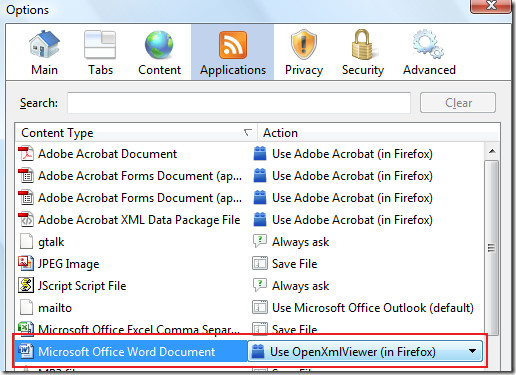This screenshot has width=516, height=375.
Task: Click the JPEG Image file type icon
Action: tap(26, 263)
